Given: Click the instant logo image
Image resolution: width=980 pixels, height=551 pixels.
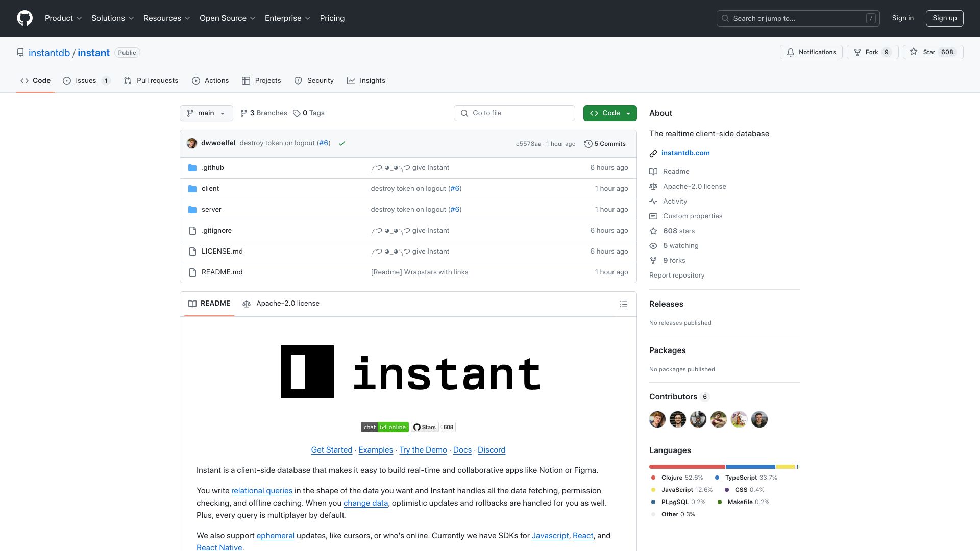Looking at the screenshot, I should tap(410, 372).
